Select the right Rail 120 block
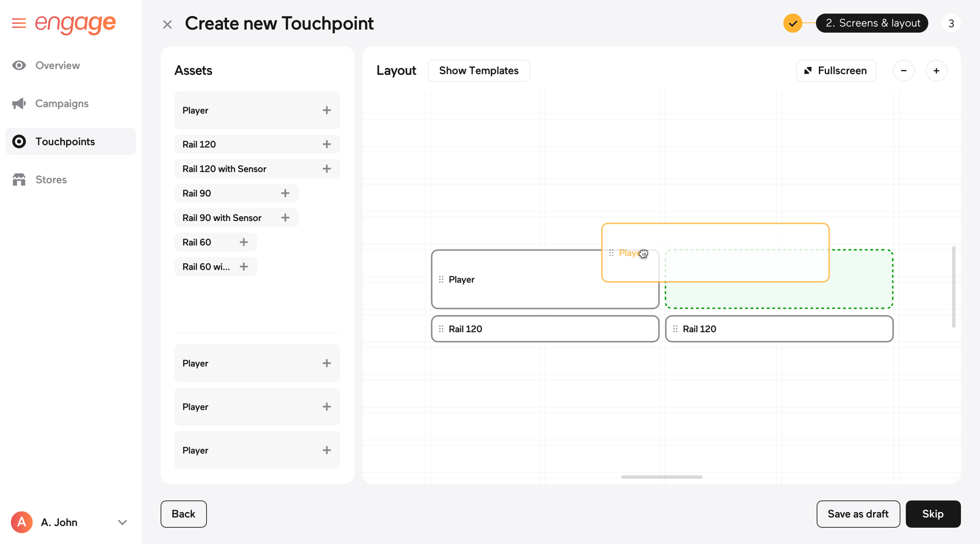This screenshot has width=980, height=544. tap(779, 329)
